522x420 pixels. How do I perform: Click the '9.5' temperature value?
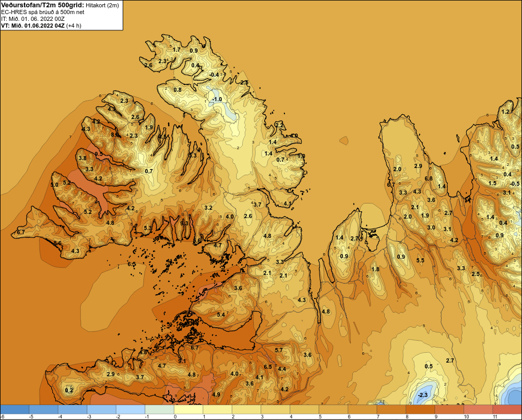(x=99, y=154)
